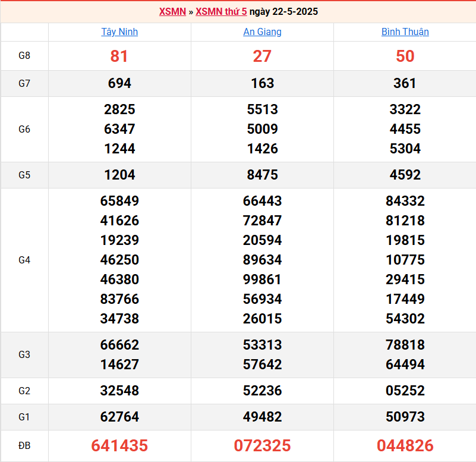Screen dimensions: 476x462
Task: Click Bình Thuận G6 number 3322
Action: tap(405, 109)
